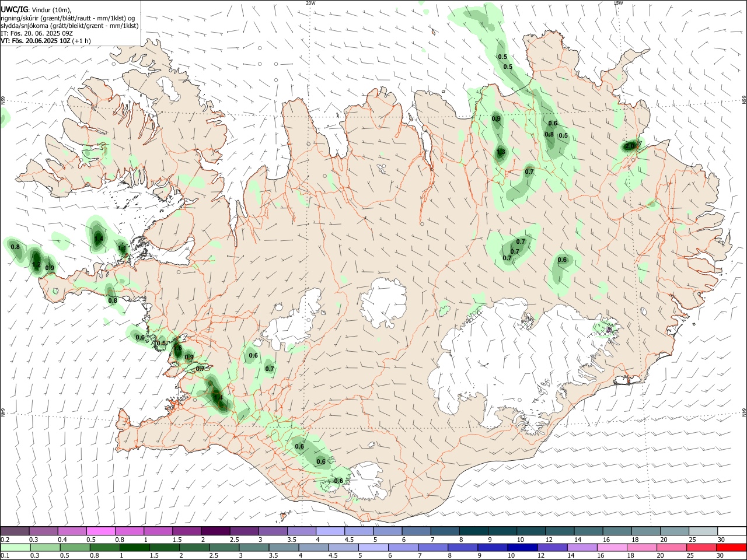Viewport: 747px width, 560px height.
Task: Select the bright pink sleet/snow legend swatch for 0.5
Action: click(x=101, y=531)
